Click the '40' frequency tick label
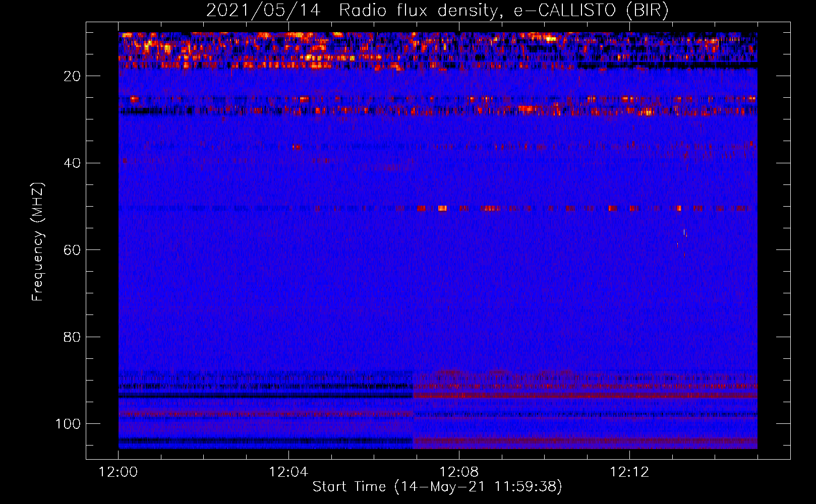The height and width of the screenshot is (504, 816). click(x=73, y=163)
